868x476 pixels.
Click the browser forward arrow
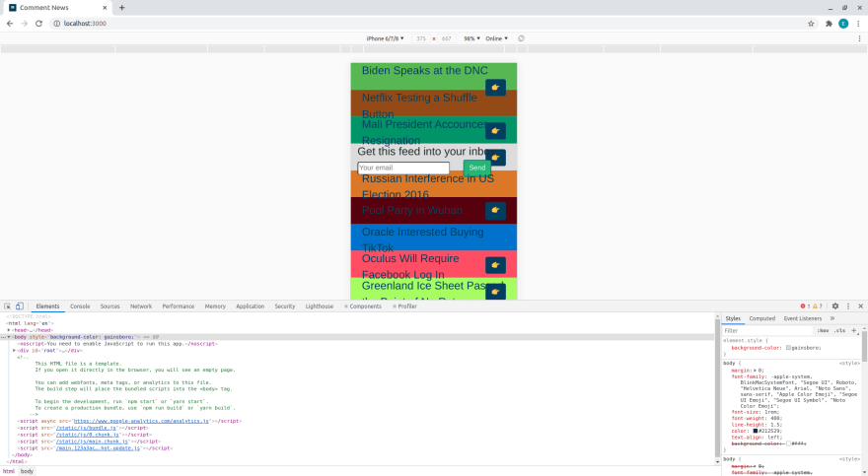24,24
